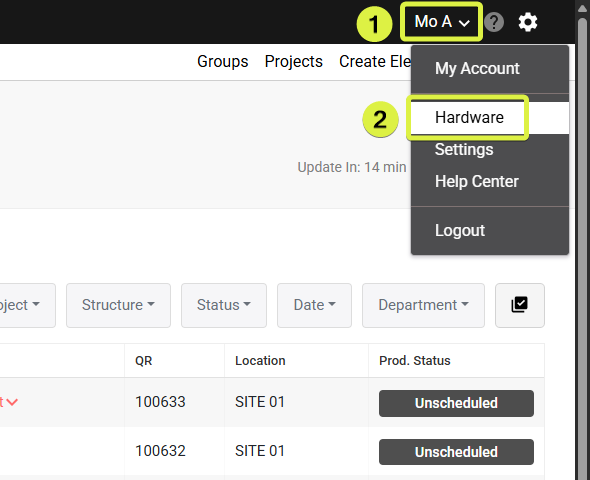Expand the Mo A user menu

pyautogui.click(x=441, y=22)
